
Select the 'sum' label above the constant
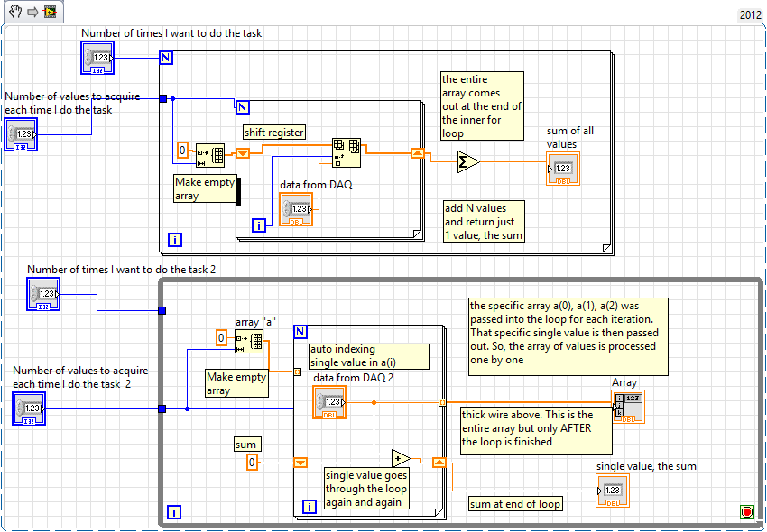tap(247, 444)
